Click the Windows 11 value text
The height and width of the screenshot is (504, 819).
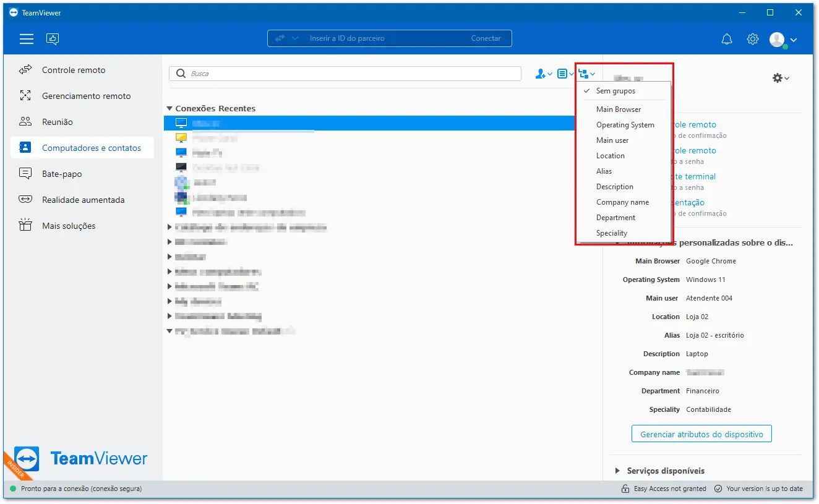(706, 280)
